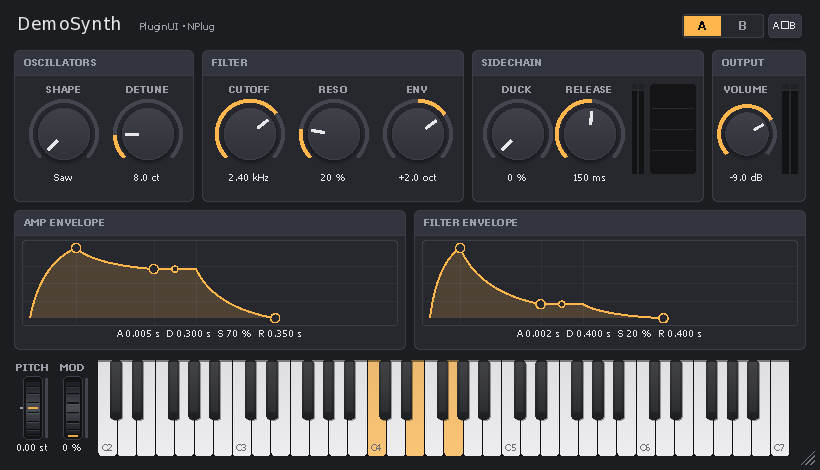Viewport: 820px width, 470px height.
Task: Click the FILTER panel header
Action: [x=333, y=63]
